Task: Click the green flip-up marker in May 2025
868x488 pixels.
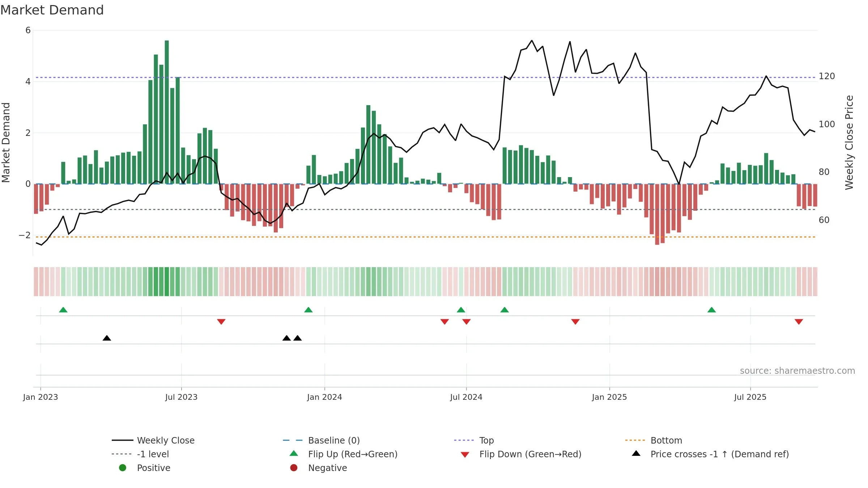Action: 711,310
